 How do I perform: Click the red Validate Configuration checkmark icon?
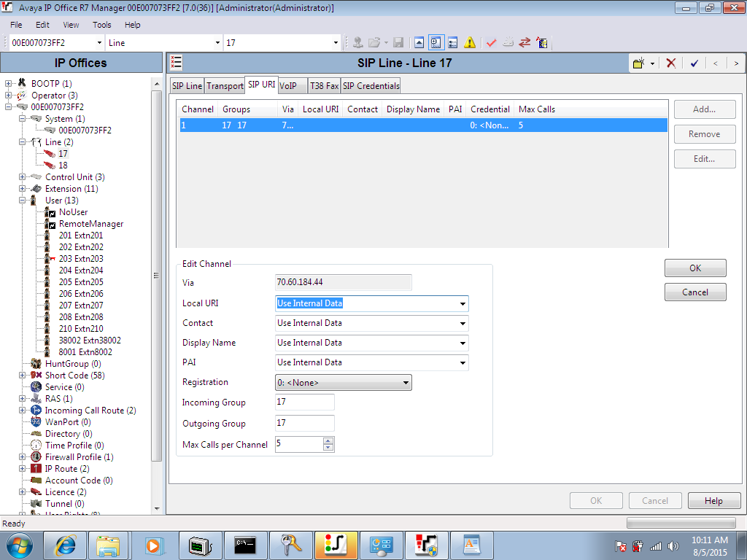491,43
